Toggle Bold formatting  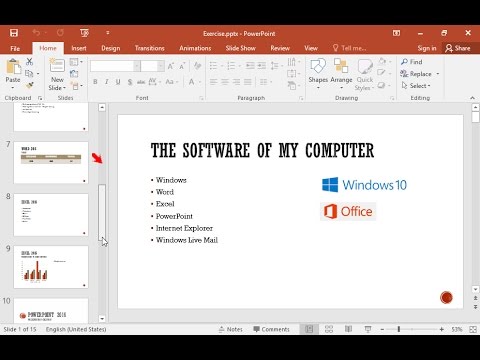click(x=95, y=82)
